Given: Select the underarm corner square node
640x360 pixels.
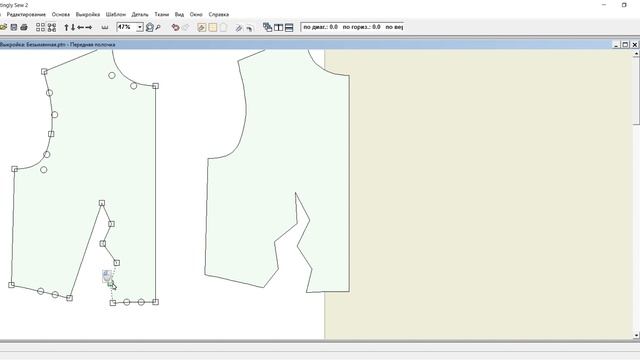Looking at the screenshot, I should point(14,169).
